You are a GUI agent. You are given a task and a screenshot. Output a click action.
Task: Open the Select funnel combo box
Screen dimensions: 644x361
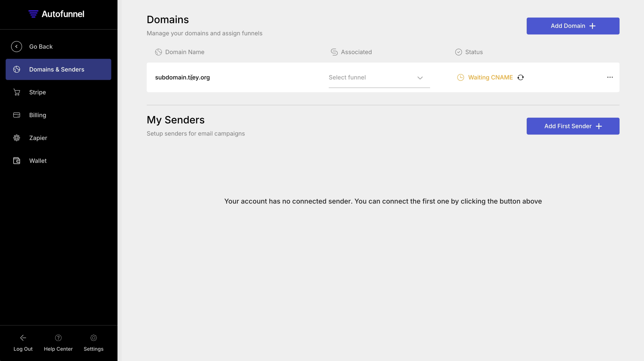point(379,78)
